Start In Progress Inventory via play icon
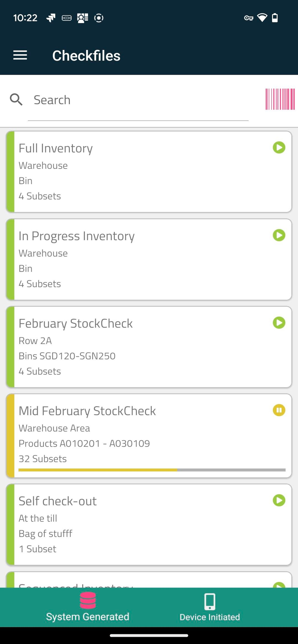 tap(279, 235)
